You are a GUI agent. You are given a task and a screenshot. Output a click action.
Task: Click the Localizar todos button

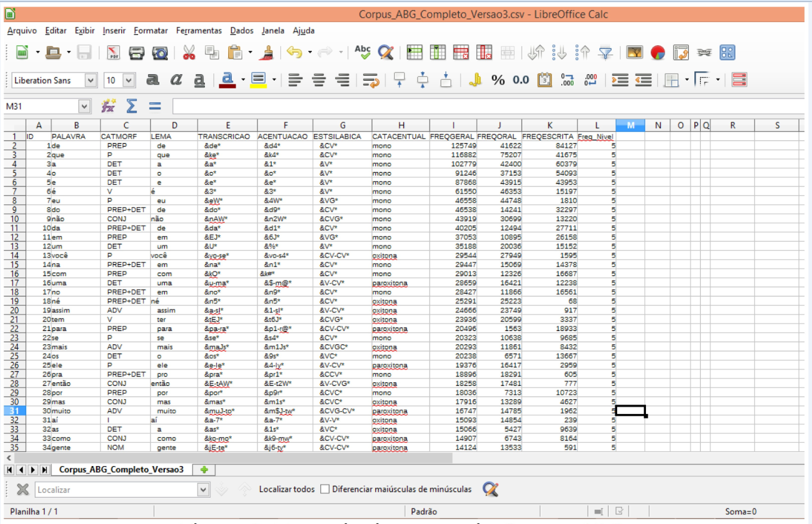click(x=286, y=489)
